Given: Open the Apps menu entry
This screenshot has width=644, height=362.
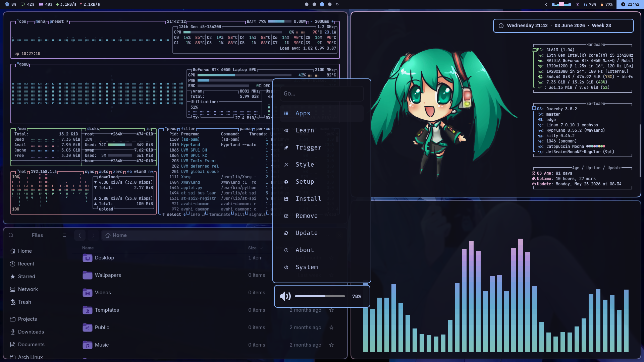Looking at the screenshot, I should click(x=322, y=113).
